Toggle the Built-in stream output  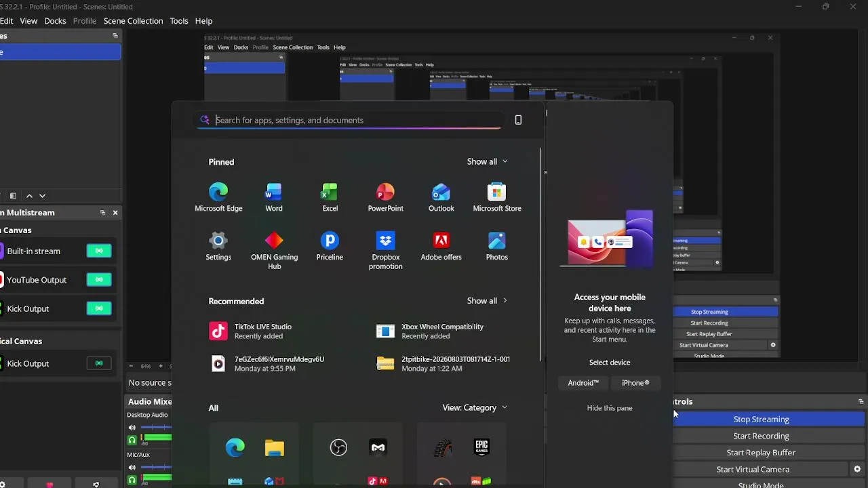[99, 251]
